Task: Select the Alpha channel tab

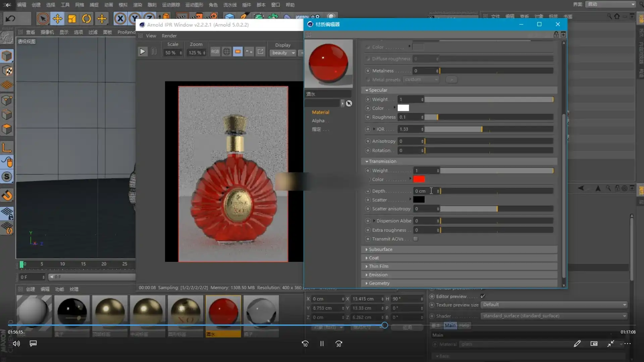Action: point(318,121)
